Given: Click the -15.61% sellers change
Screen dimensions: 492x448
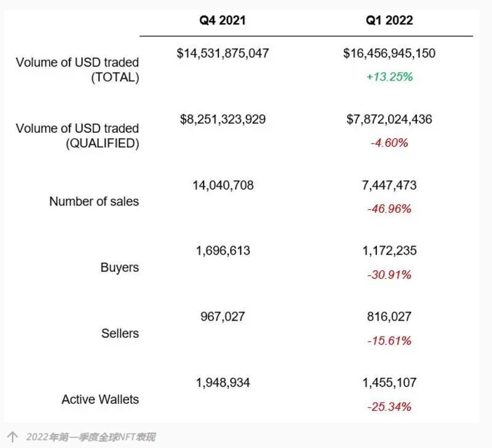Looking at the screenshot, I should 389,340.
